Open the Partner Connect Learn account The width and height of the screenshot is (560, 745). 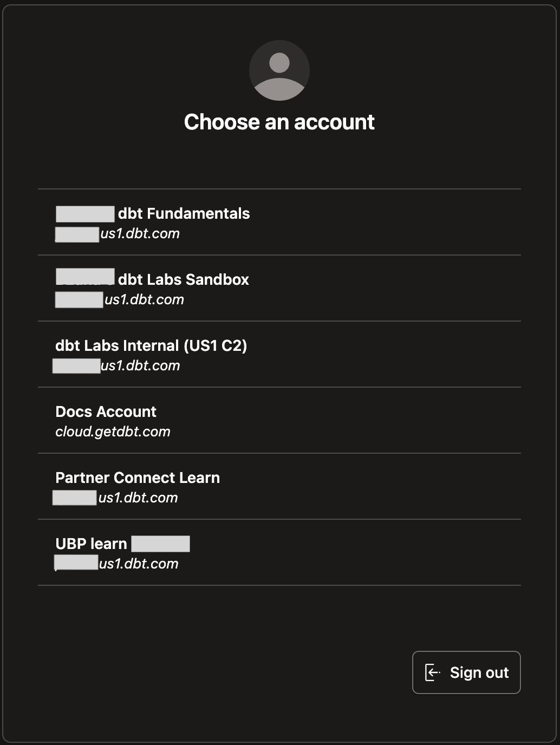279,486
